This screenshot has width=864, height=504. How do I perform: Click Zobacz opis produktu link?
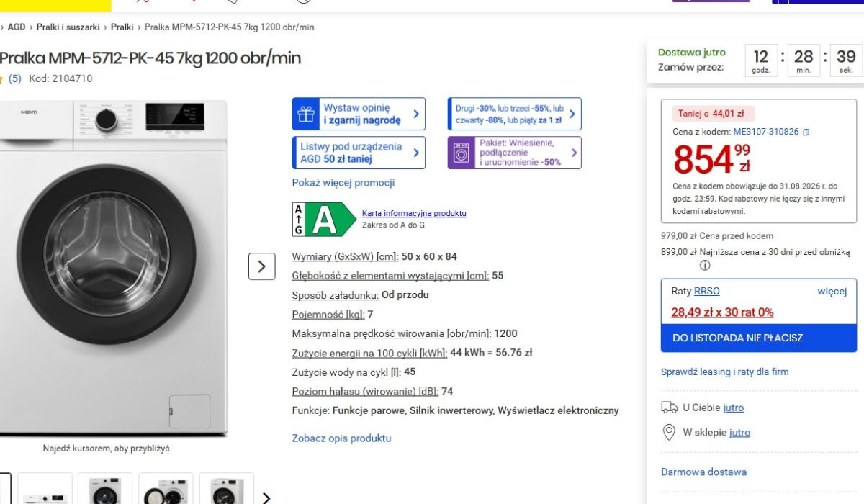[341, 438]
